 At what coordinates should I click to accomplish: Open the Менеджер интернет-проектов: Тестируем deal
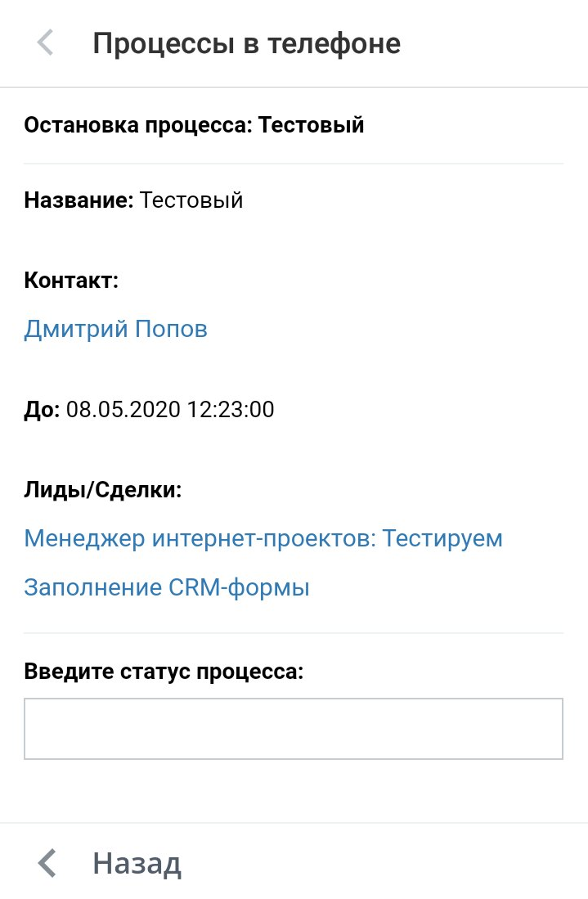pyautogui.click(x=263, y=539)
